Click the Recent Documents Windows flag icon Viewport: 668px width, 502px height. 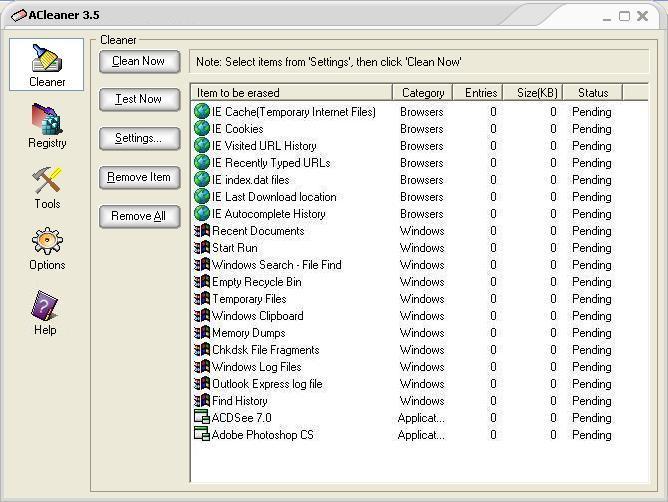[x=202, y=231]
